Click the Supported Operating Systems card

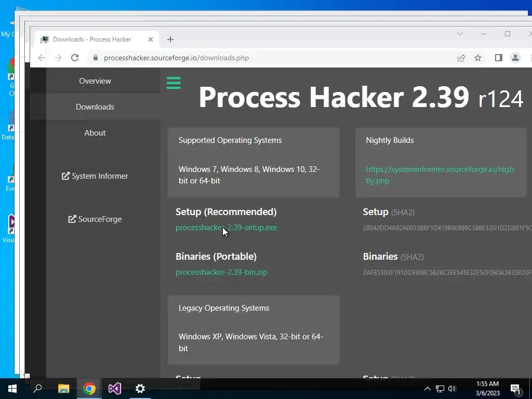254,162
